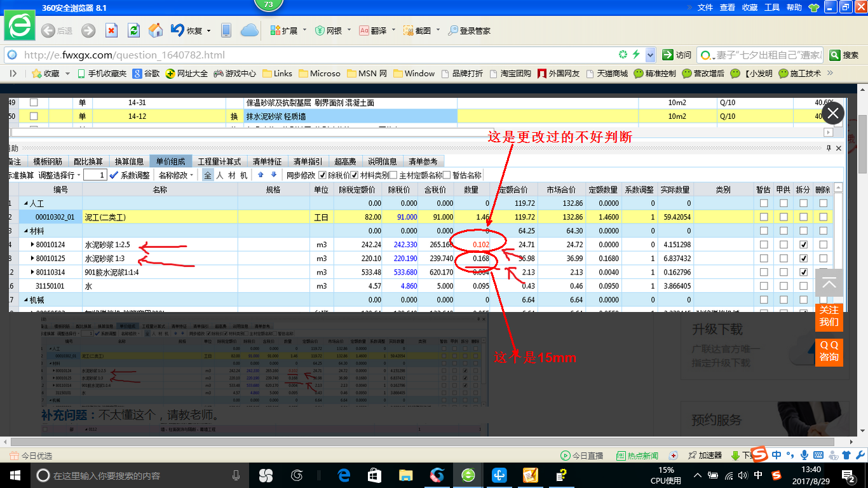
Task: Enable the 主材定额名称 checkbox
Action: pyautogui.click(x=393, y=175)
